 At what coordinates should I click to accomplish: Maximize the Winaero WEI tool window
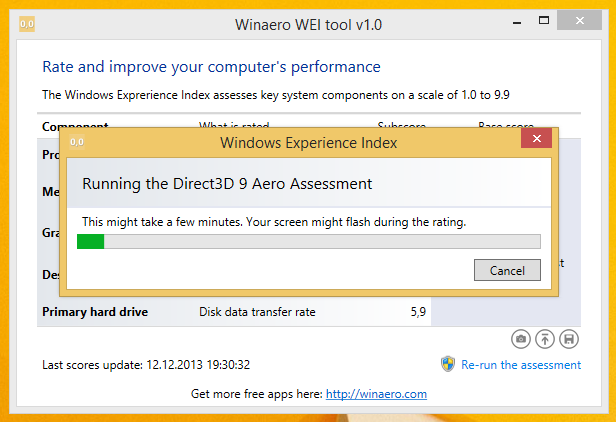[x=544, y=20]
